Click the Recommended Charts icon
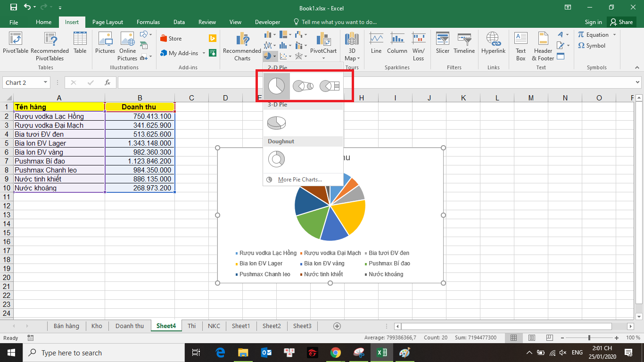This screenshot has height=362, width=644. 242,46
